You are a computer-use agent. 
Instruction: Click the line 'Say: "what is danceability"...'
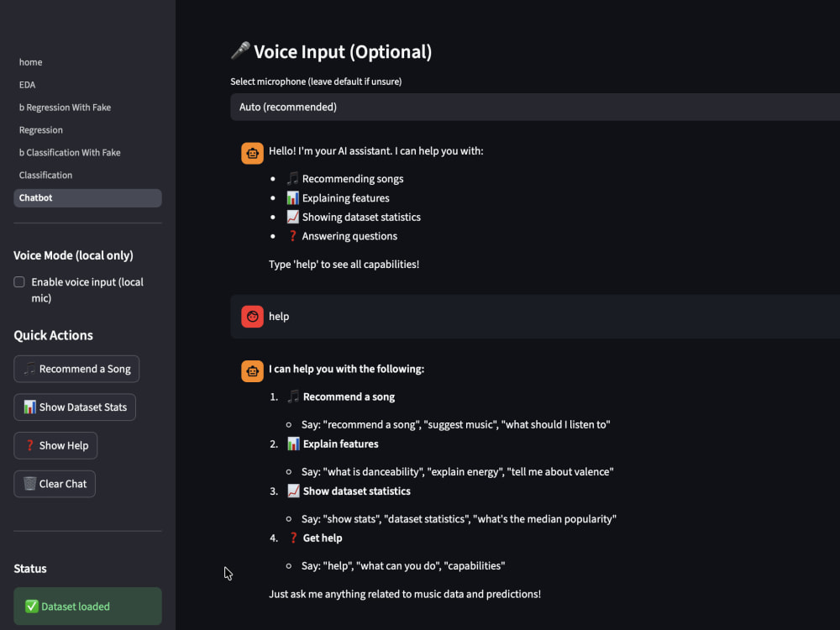pos(458,472)
